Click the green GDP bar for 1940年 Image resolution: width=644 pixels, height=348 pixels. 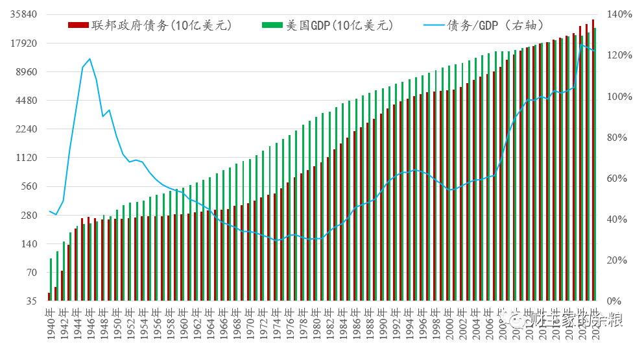(51, 279)
